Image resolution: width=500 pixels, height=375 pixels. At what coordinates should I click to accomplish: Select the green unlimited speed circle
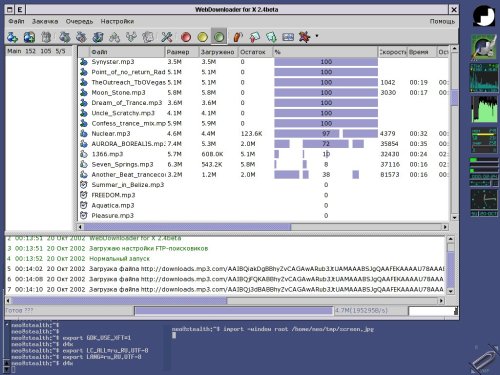pyautogui.click(x=219, y=37)
